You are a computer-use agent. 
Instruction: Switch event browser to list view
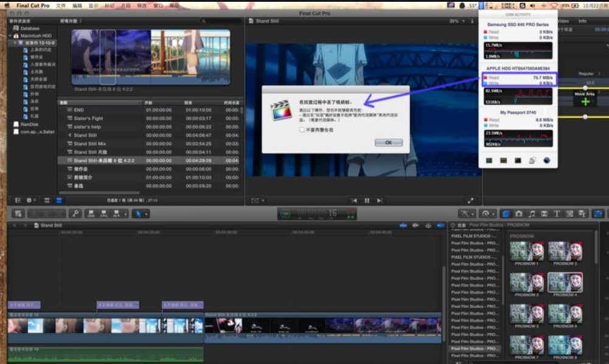click(59, 200)
